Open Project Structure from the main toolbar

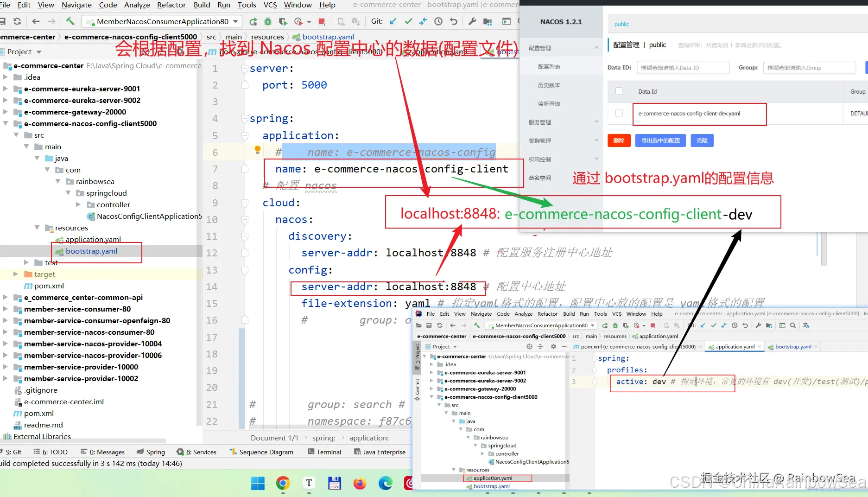pos(488,21)
